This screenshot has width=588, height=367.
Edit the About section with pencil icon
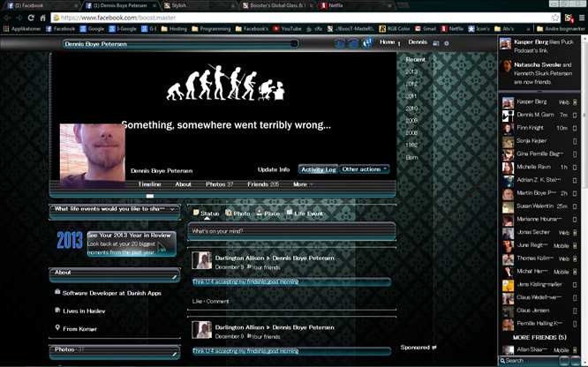point(175,277)
